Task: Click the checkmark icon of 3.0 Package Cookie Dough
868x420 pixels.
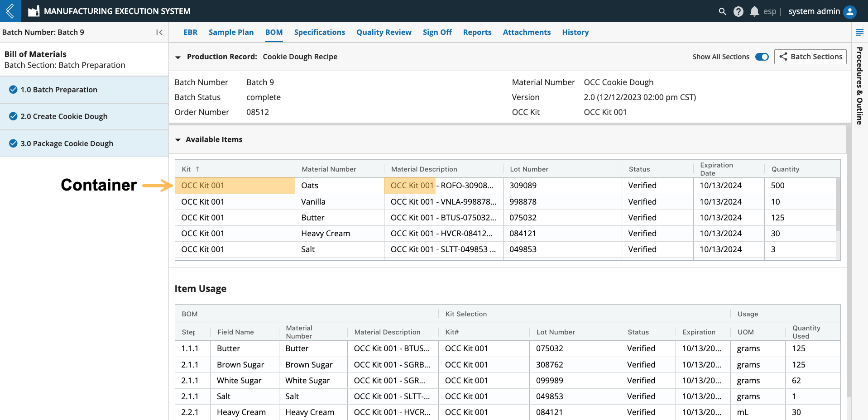Action: coord(13,143)
